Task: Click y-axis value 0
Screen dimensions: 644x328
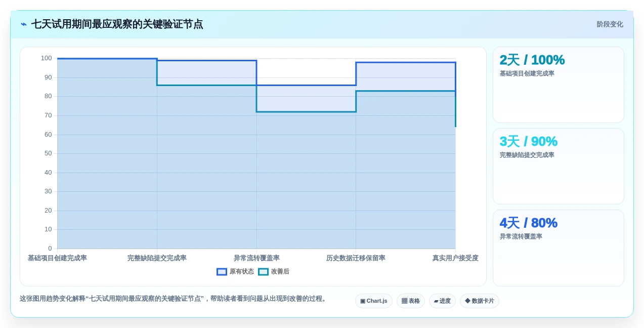Action: click(50, 249)
